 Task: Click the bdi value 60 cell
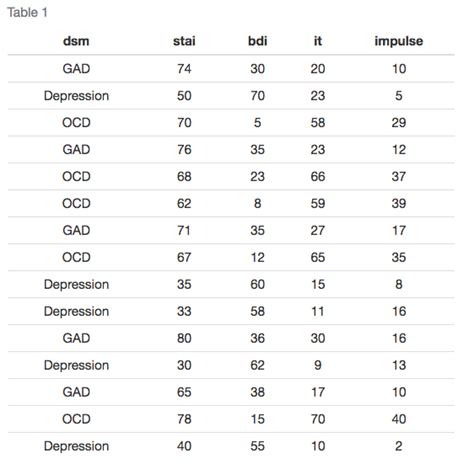[257, 285]
